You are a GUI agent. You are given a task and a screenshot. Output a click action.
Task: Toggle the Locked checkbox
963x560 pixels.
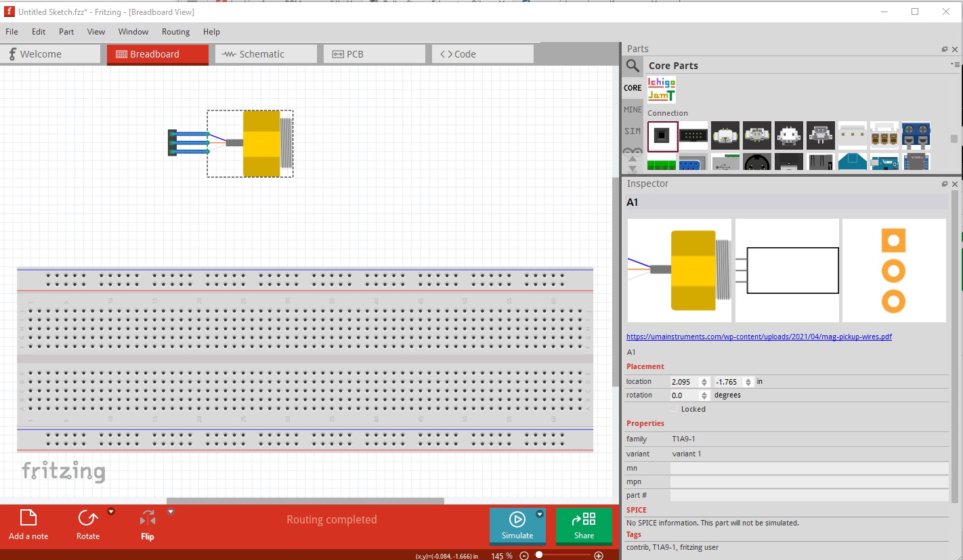click(674, 409)
